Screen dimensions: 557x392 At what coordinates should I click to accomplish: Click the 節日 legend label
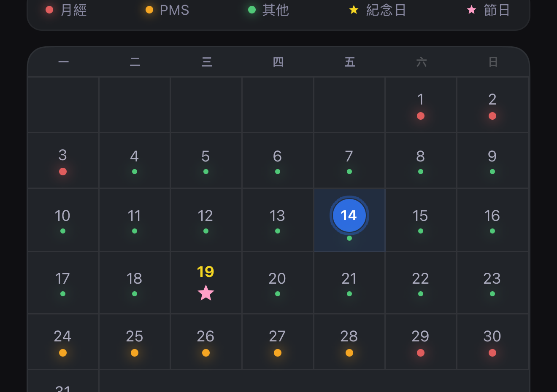point(497,10)
